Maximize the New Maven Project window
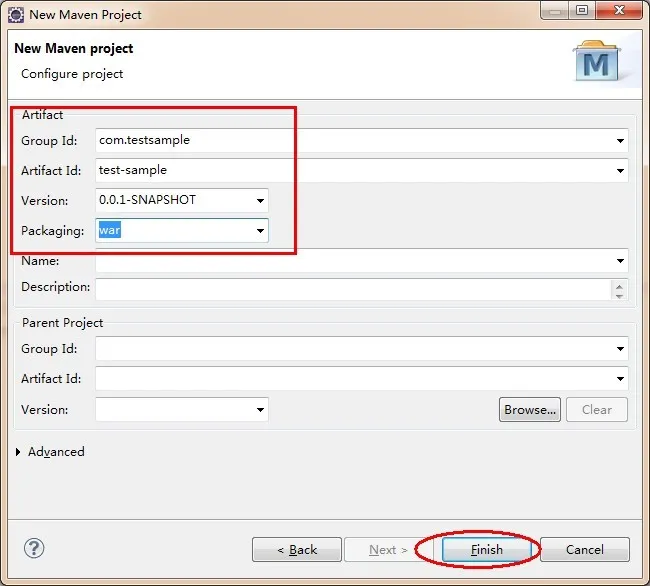650x586 pixels. 582,10
